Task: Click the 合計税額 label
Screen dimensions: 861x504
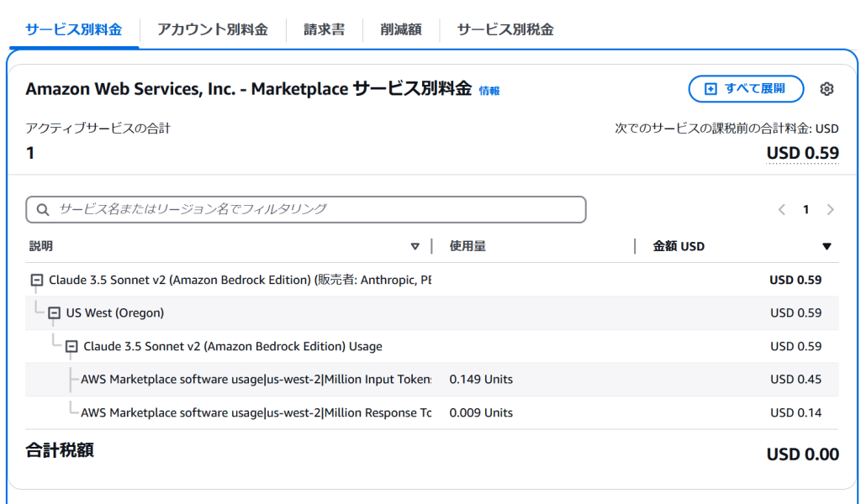Action: pos(60,451)
